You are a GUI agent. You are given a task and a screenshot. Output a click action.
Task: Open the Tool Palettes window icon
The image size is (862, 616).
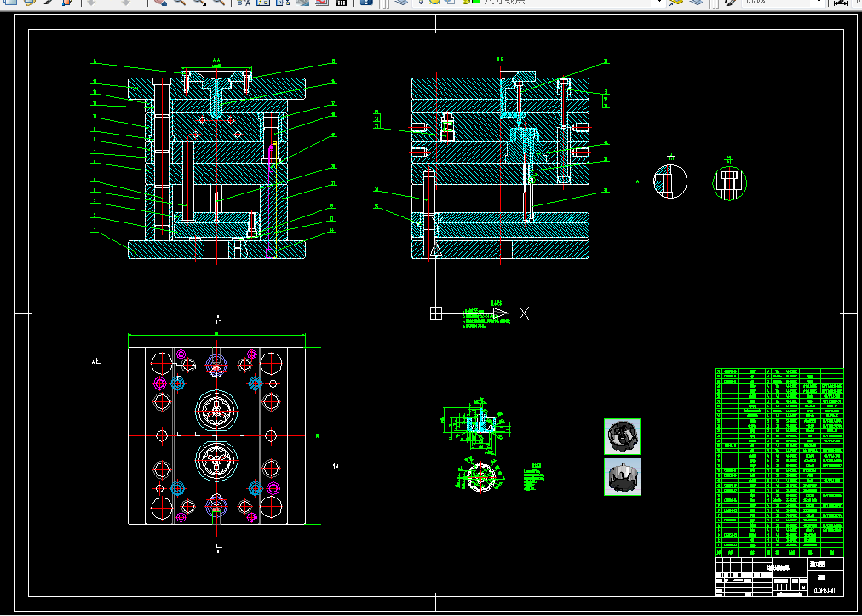tap(283, 3)
